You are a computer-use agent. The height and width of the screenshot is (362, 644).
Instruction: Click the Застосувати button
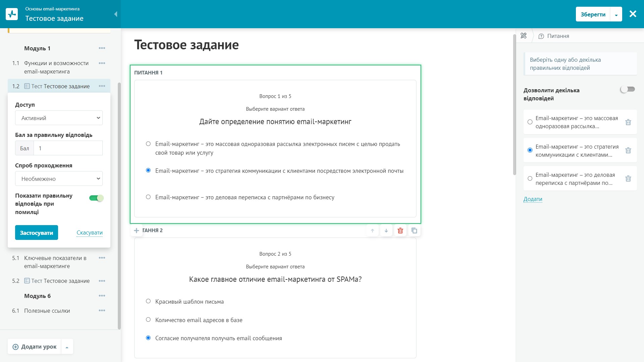36,232
